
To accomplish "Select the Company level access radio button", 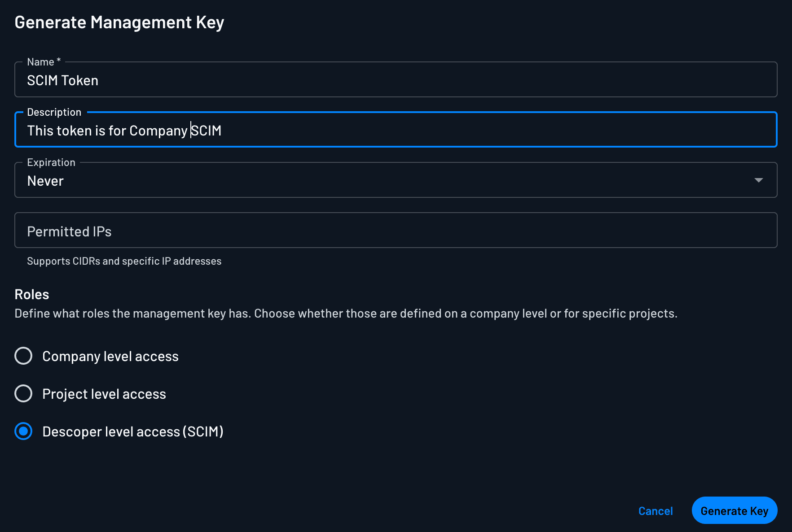I will point(23,356).
